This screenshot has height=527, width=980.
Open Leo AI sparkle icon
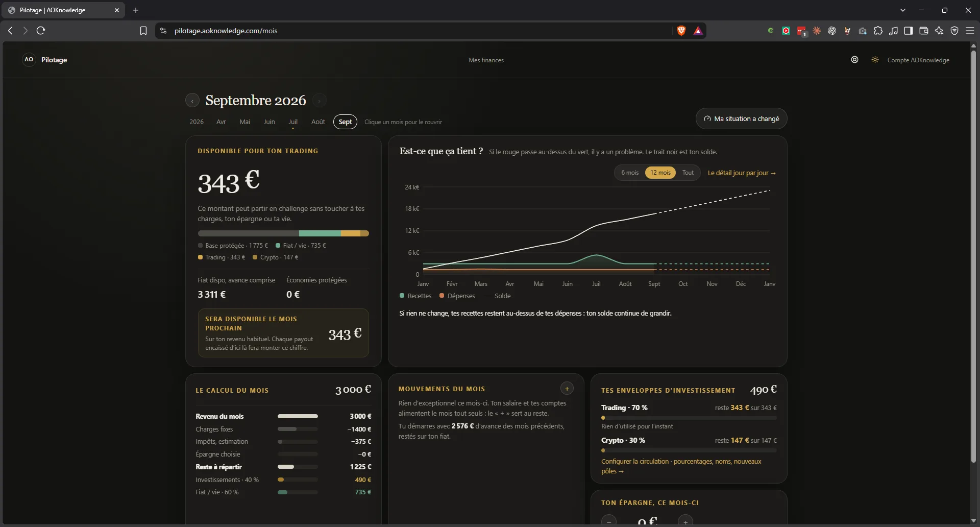pos(939,31)
